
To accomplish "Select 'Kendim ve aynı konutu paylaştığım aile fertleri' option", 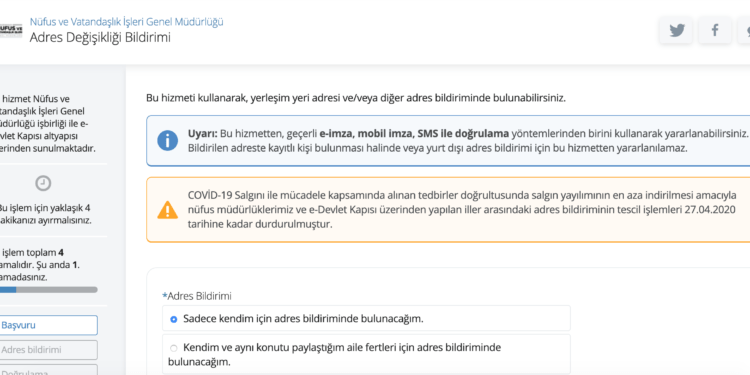I will [x=366, y=354].
